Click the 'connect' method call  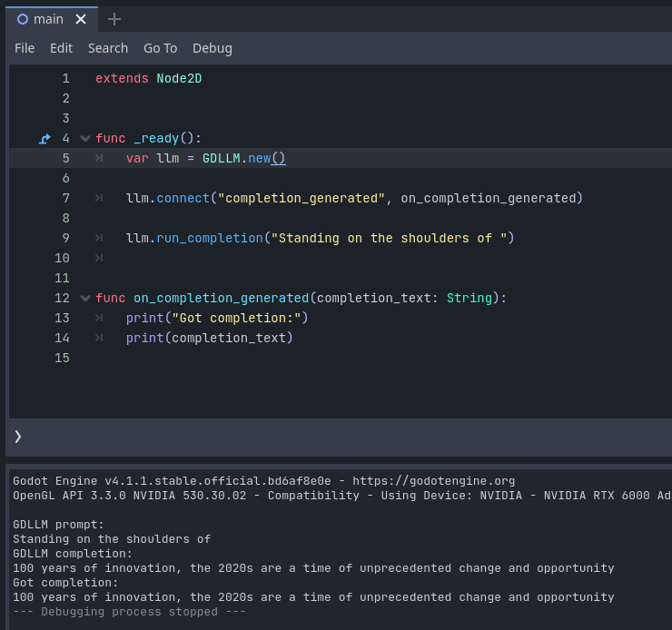(x=183, y=198)
